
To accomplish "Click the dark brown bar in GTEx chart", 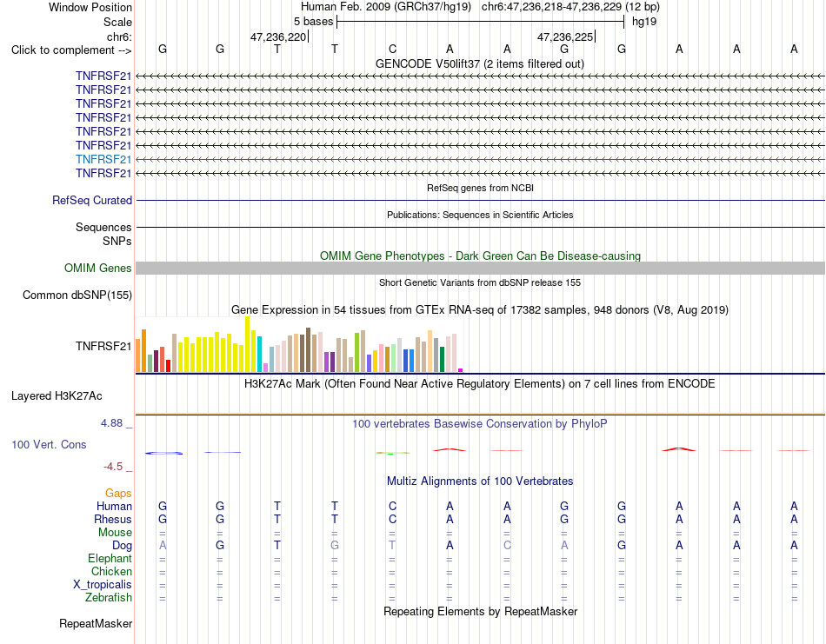I will (x=308, y=349).
